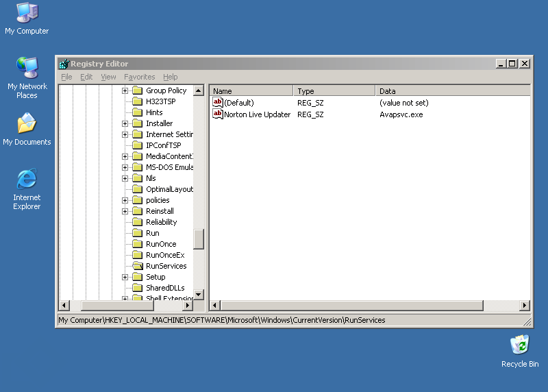Select the (Default) registry value icon
Viewport: 548px width, 392px height.
[219, 103]
